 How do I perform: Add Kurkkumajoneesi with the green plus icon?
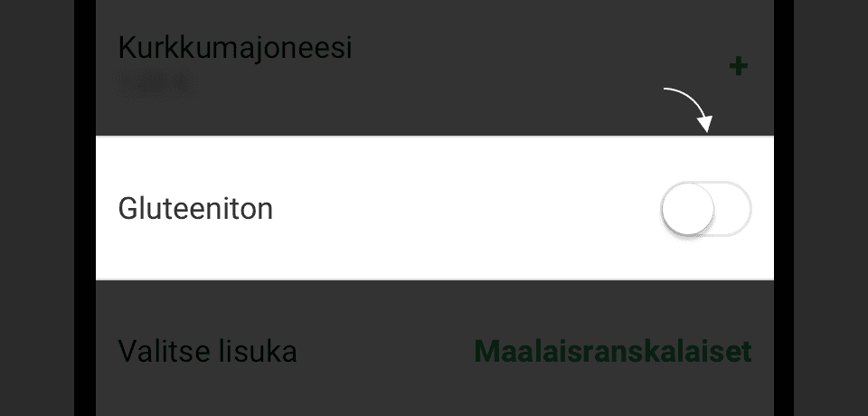(x=739, y=66)
